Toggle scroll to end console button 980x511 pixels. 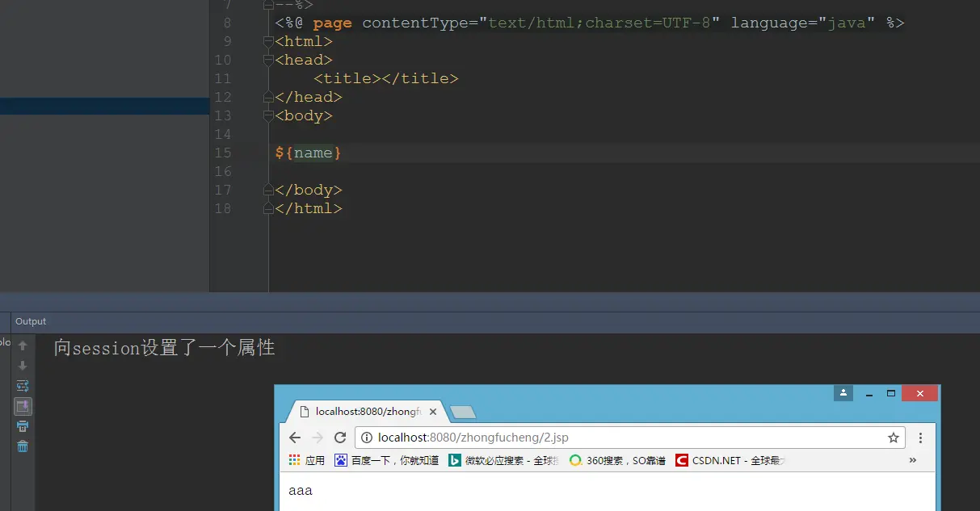click(x=23, y=406)
